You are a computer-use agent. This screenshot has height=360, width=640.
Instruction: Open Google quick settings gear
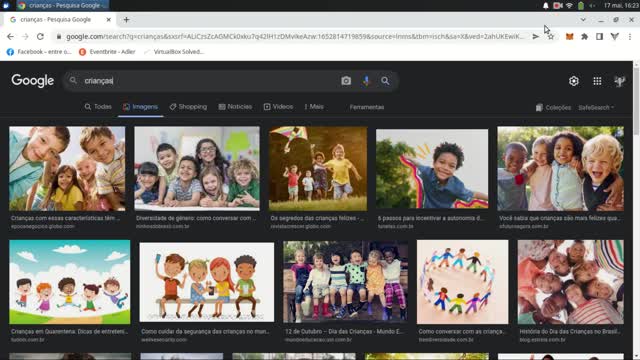pos(573,81)
